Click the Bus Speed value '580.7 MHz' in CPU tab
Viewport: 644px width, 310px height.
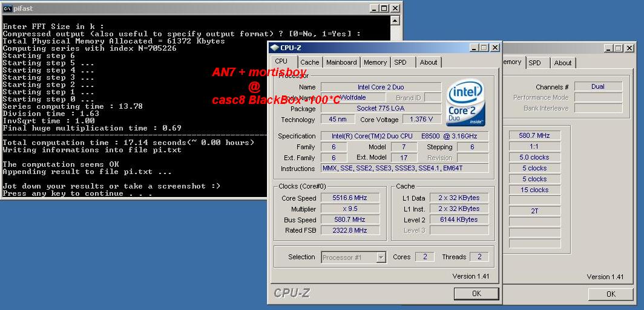[350, 219]
